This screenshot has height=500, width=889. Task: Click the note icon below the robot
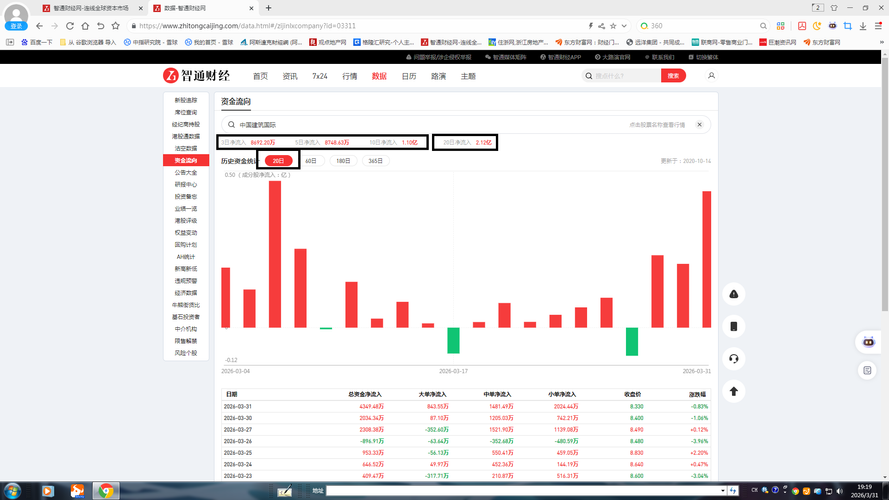867,370
